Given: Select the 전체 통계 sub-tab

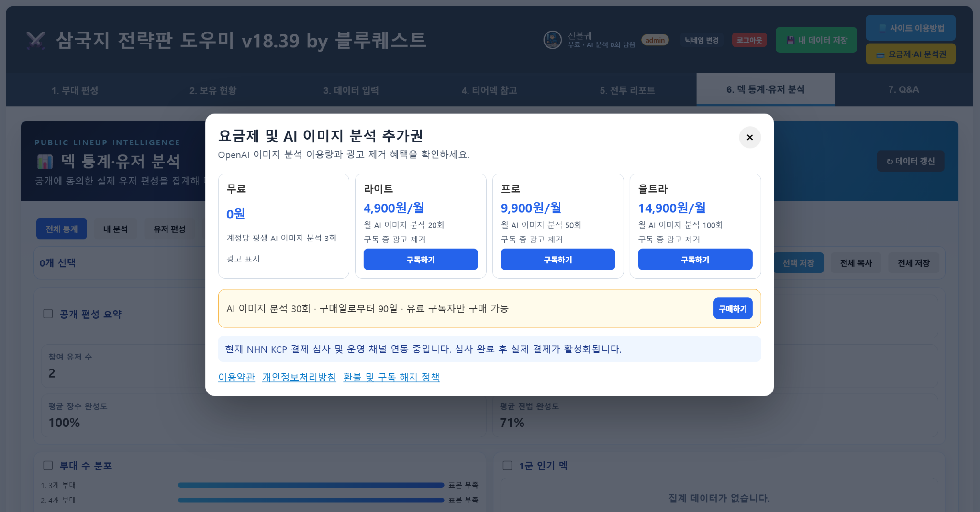Looking at the screenshot, I should [x=62, y=229].
